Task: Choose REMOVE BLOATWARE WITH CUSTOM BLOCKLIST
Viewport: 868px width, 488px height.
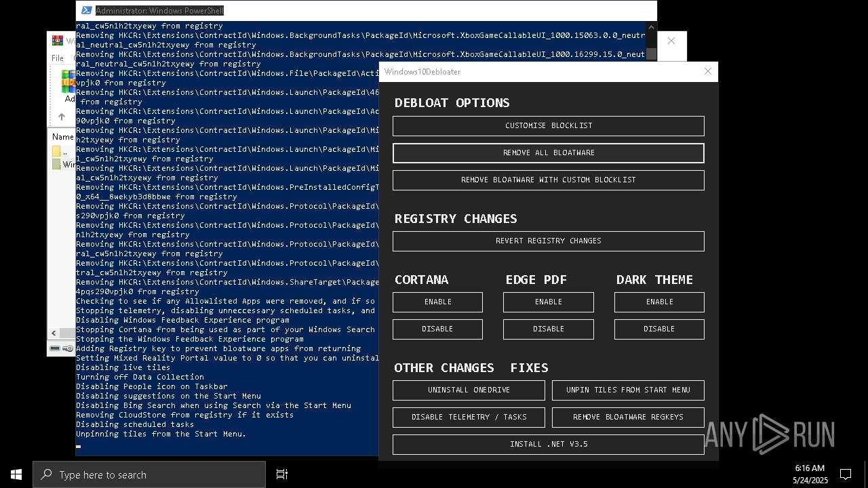Action: (x=548, y=180)
